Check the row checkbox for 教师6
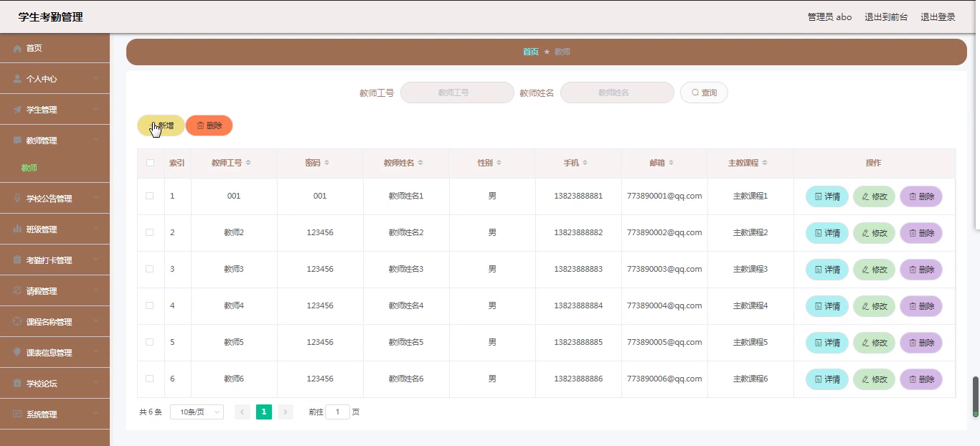Viewport: 980px width, 446px height. click(x=150, y=379)
